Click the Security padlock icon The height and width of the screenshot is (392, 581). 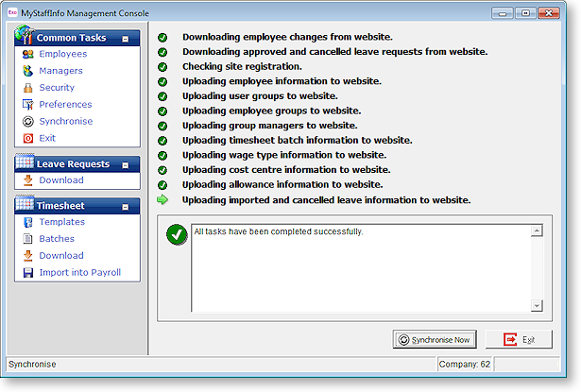[28, 88]
